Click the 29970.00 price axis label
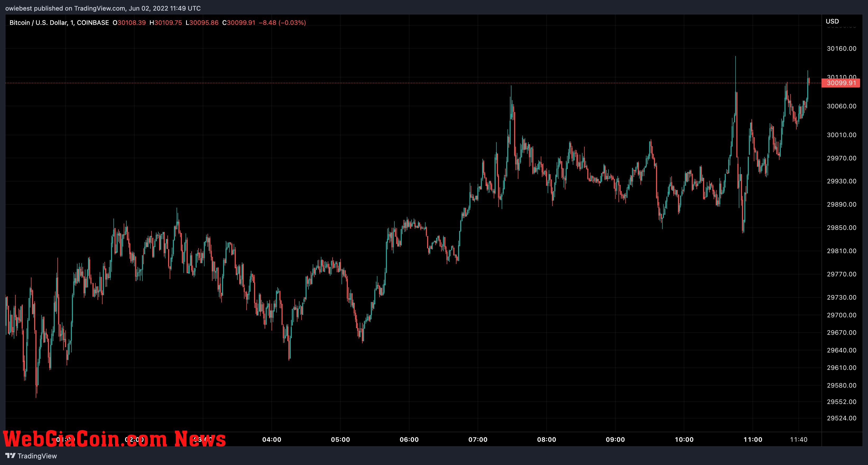Image resolution: width=868 pixels, height=465 pixels. [841, 158]
